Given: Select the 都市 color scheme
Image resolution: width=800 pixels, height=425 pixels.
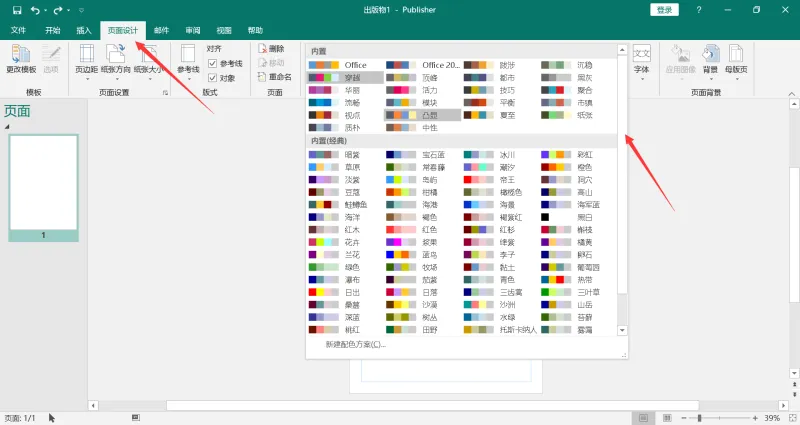Looking at the screenshot, I should 500,78.
